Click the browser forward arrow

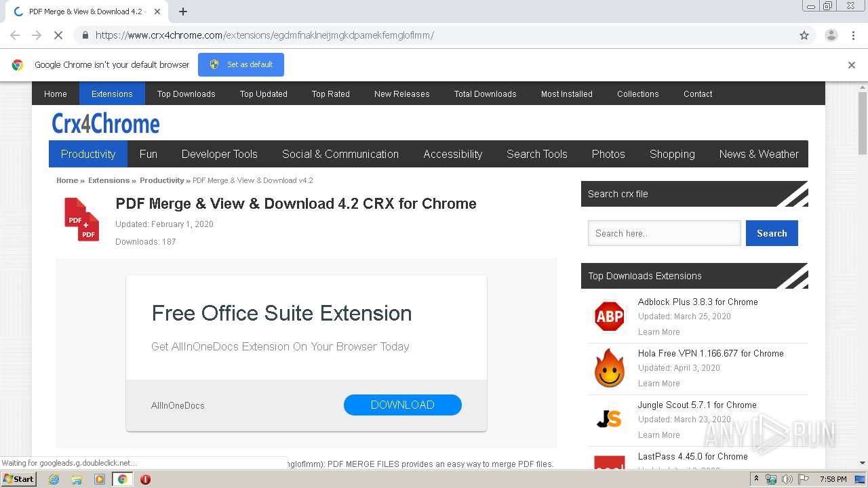[37, 35]
